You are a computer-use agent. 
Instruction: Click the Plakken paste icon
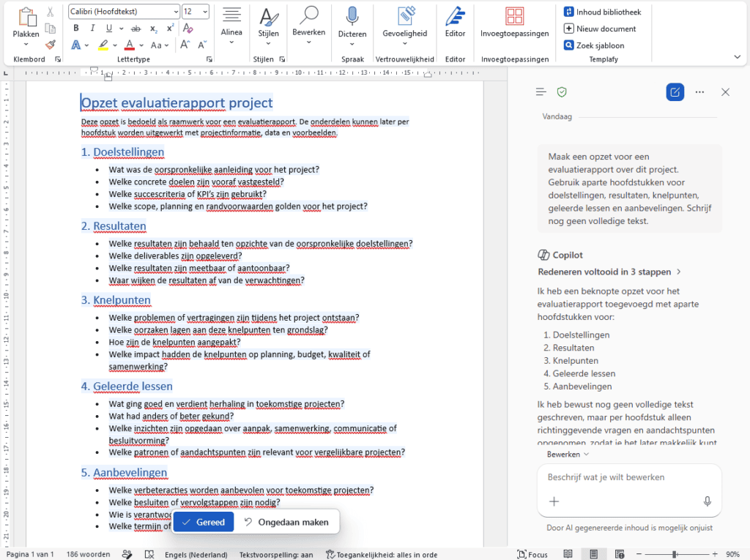26,17
